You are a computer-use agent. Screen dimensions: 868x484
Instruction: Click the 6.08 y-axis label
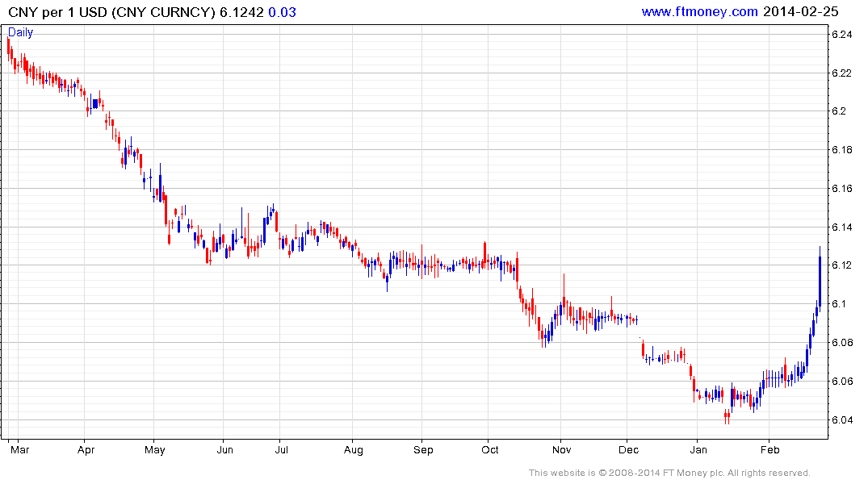point(842,343)
